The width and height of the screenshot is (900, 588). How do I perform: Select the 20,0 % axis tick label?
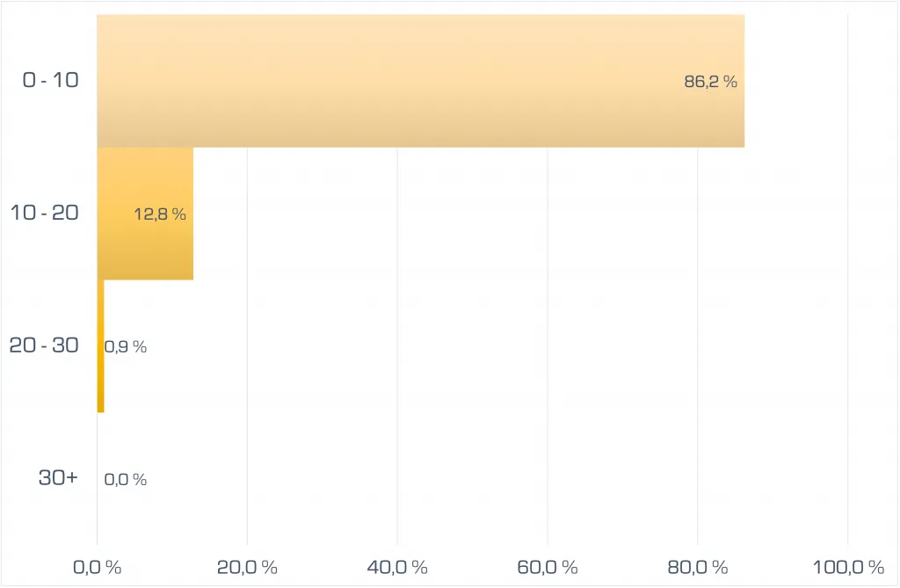[x=247, y=568]
